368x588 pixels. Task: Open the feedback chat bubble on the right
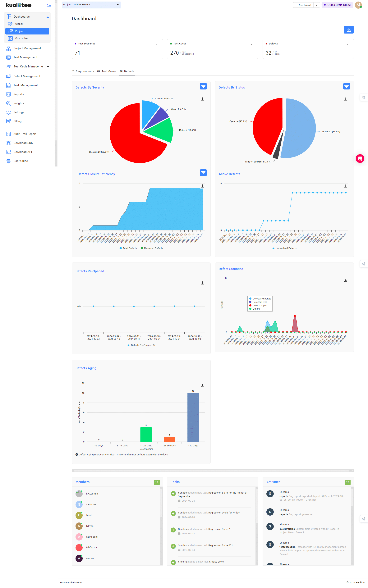pyautogui.click(x=360, y=158)
